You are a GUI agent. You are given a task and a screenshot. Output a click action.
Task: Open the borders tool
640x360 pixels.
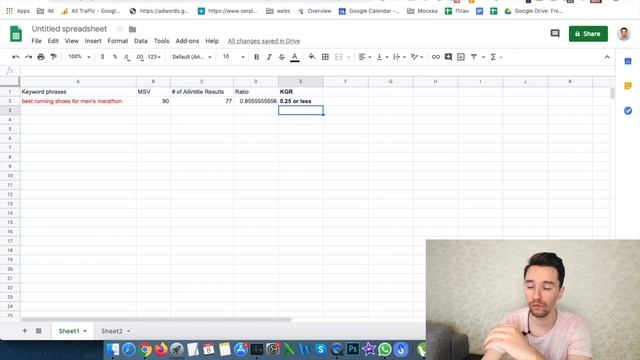325,57
